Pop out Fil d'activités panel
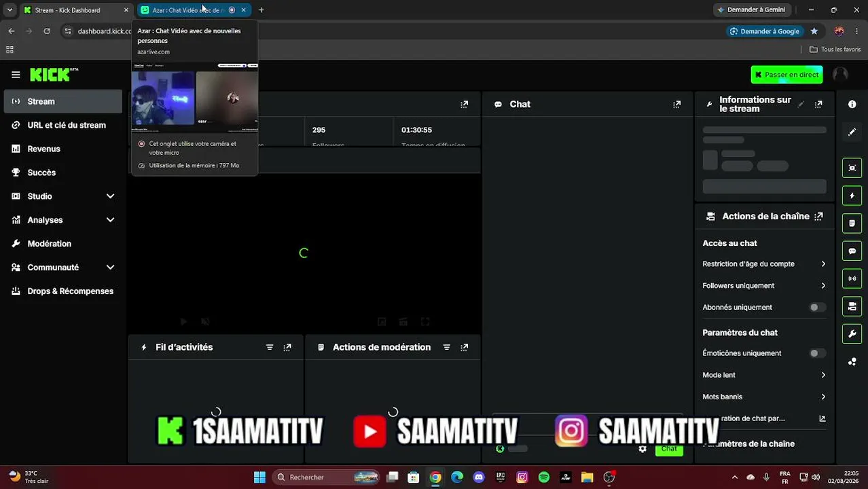868x489 pixels. (287, 347)
